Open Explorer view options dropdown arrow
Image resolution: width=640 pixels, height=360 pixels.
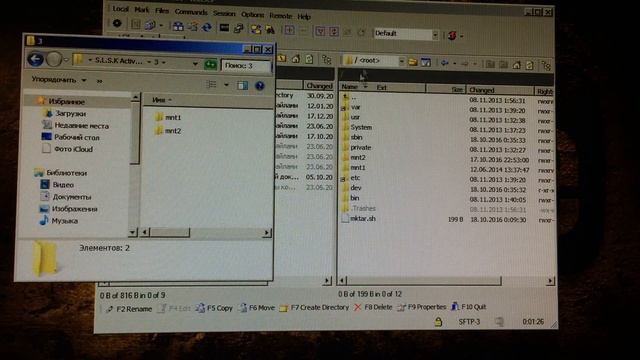pos(227,85)
